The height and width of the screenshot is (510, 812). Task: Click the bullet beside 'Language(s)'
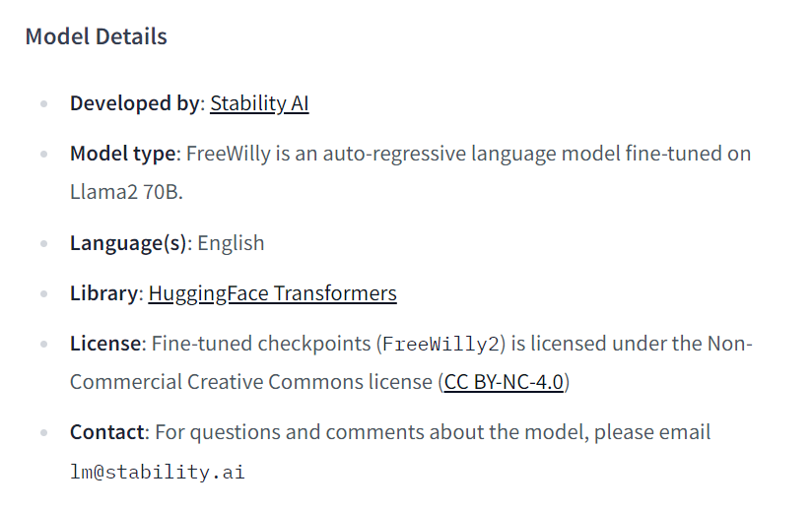tap(44, 243)
